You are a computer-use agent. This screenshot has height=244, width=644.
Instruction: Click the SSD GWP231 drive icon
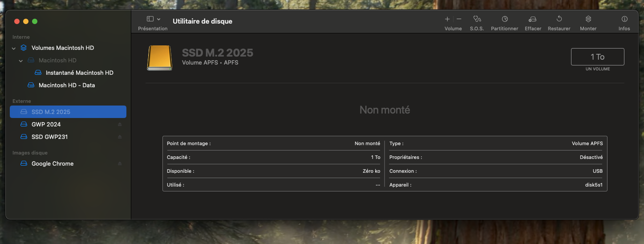tap(24, 137)
